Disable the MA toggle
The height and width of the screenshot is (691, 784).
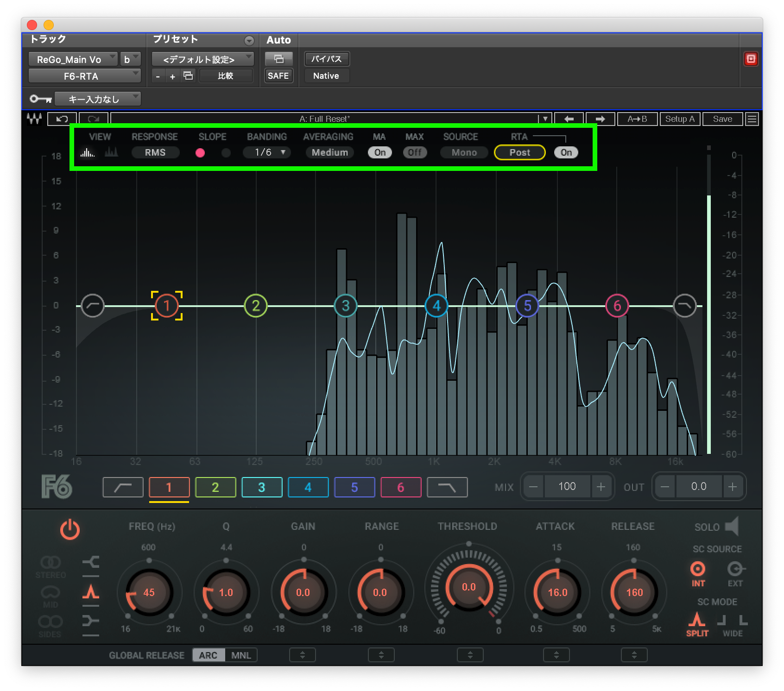pos(379,152)
